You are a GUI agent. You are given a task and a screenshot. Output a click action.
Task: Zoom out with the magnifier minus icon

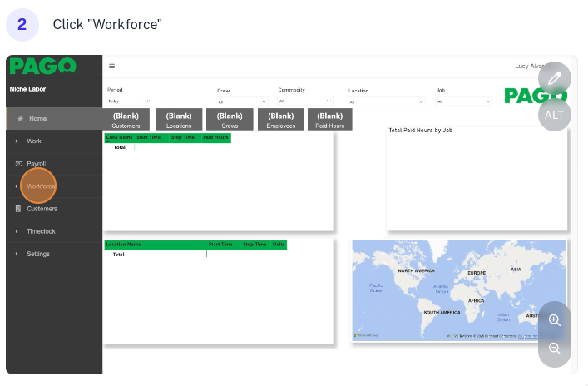(x=555, y=349)
